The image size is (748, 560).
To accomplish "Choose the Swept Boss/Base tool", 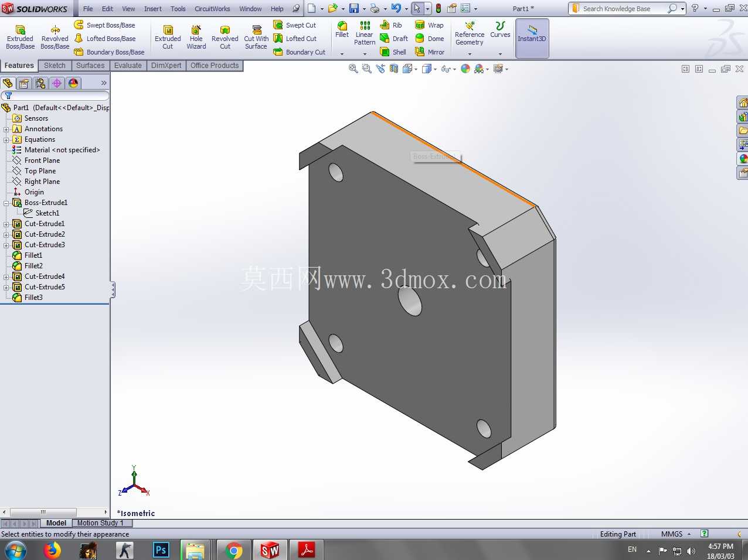I will coord(105,25).
